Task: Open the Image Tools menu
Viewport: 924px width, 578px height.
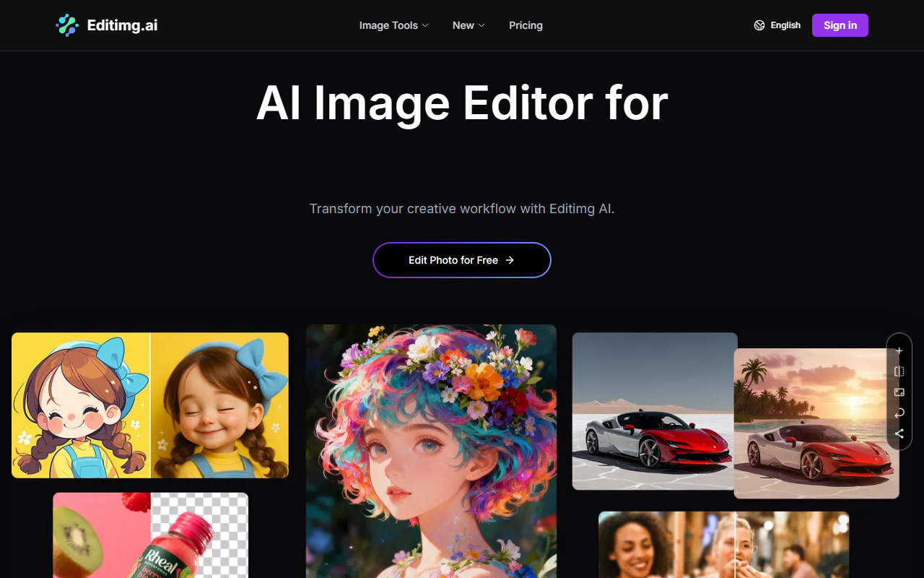Action: click(394, 25)
